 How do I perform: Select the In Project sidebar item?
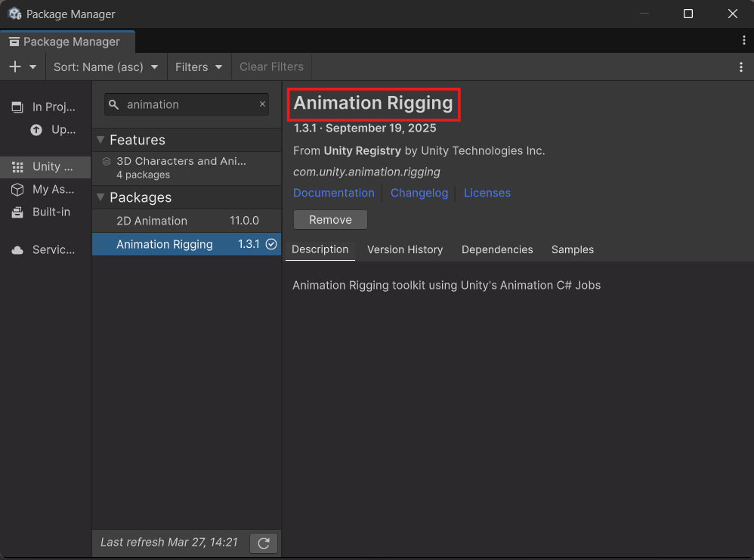pos(45,107)
